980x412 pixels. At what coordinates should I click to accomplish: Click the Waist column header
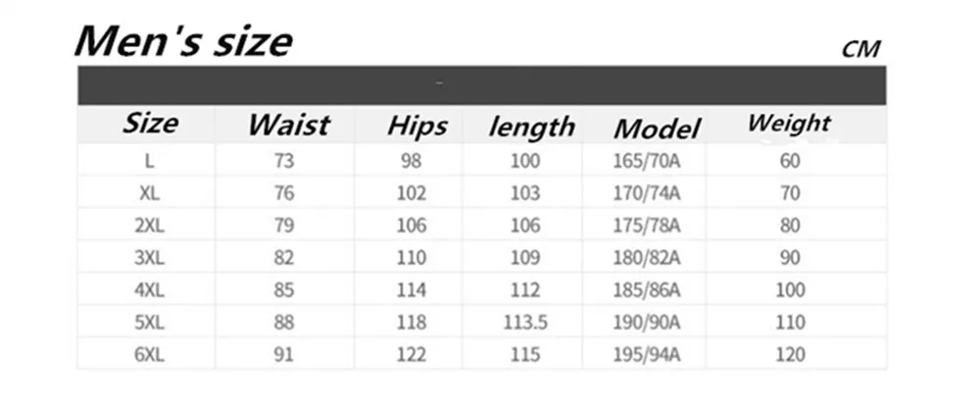coord(289,125)
